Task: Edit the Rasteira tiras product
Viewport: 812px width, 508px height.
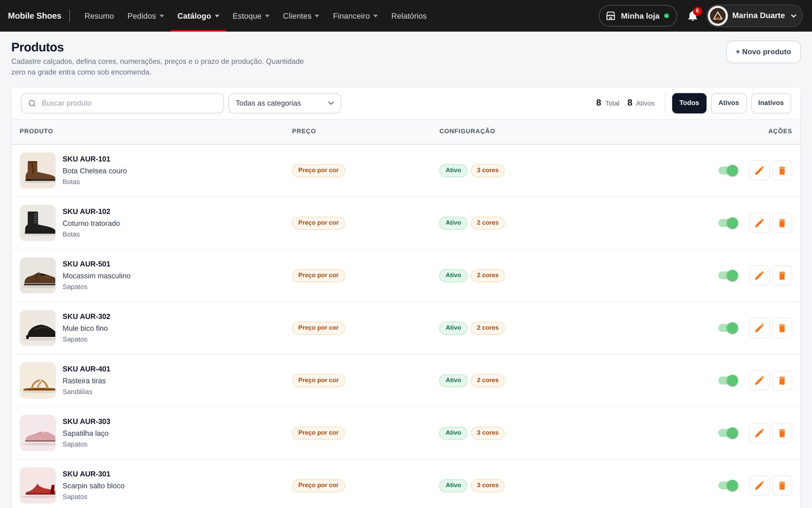Action: [759, 380]
